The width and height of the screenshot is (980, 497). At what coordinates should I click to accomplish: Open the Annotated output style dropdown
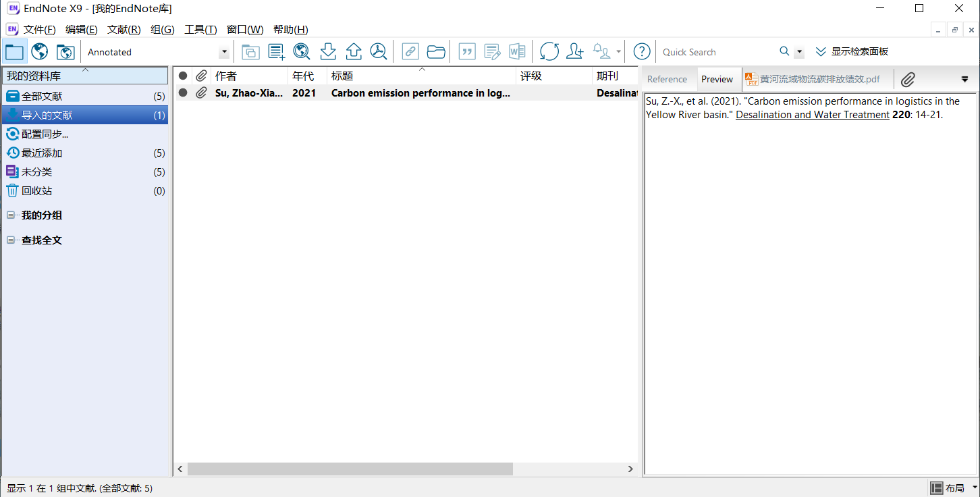[224, 53]
